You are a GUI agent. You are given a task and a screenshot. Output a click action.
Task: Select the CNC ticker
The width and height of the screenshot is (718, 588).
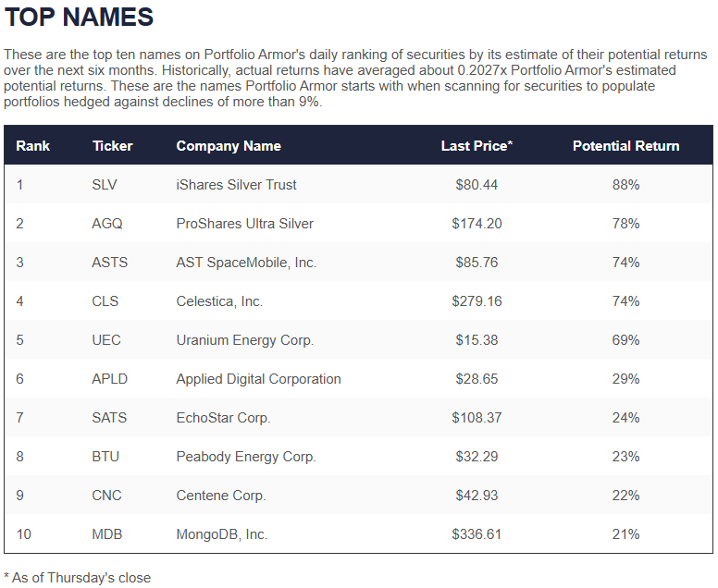[x=106, y=496]
